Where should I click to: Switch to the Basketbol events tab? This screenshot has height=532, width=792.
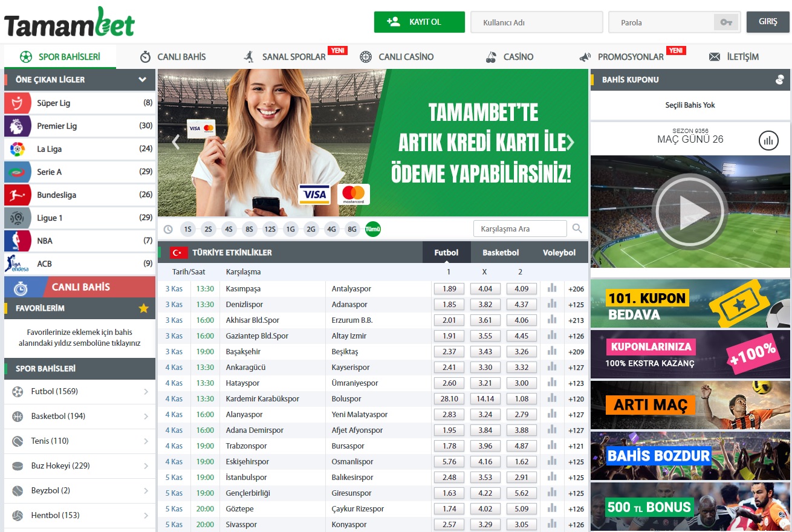coord(501,253)
